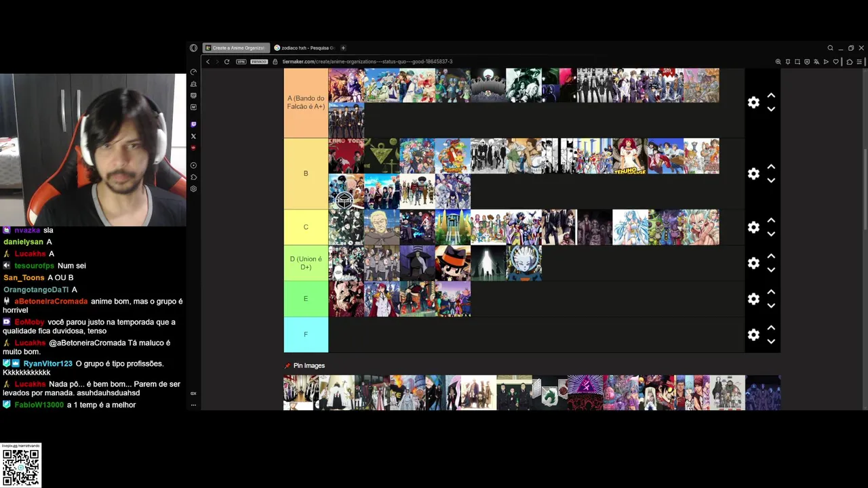Open settings gear for tier F row
The image size is (868, 488).
[753, 335]
